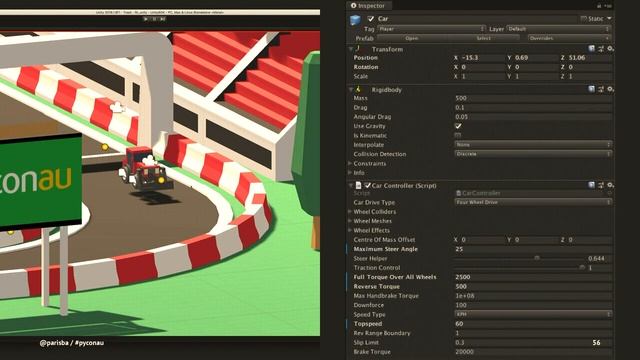Click the prefab Open button
Screen dimensions: 640x360
click(412, 38)
